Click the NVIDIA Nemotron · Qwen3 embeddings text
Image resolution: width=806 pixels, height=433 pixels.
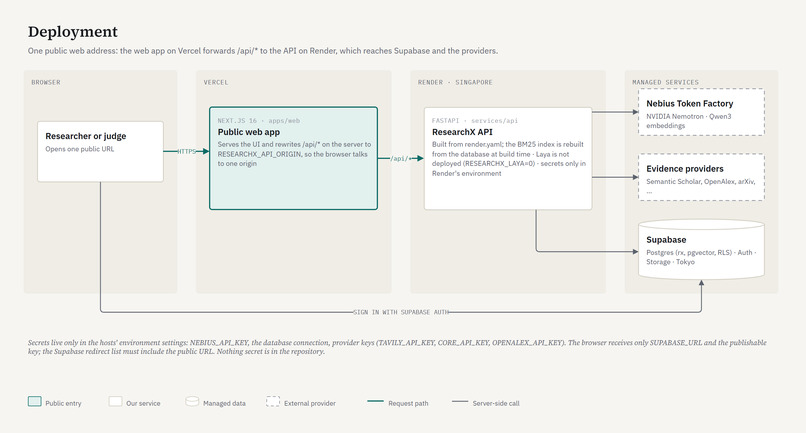tap(689, 121)
